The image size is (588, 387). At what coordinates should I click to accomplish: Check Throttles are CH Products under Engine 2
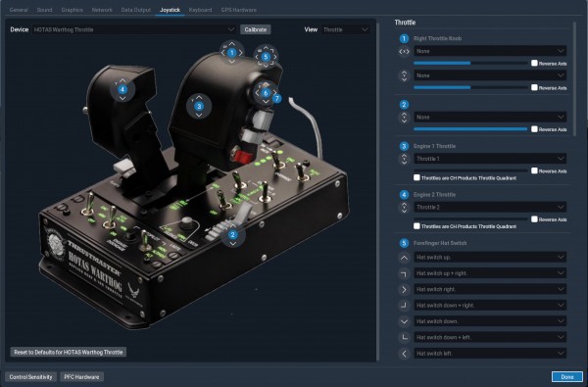point(416,226)
